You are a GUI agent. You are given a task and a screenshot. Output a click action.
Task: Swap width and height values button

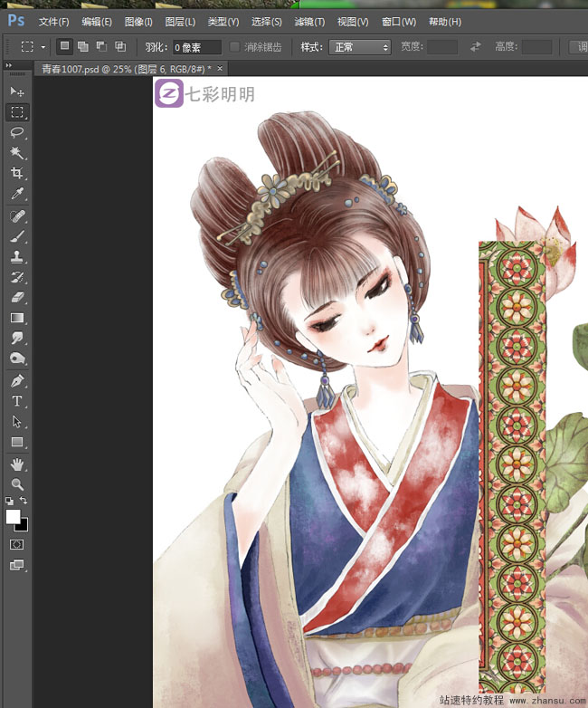(x=475, y=46)
